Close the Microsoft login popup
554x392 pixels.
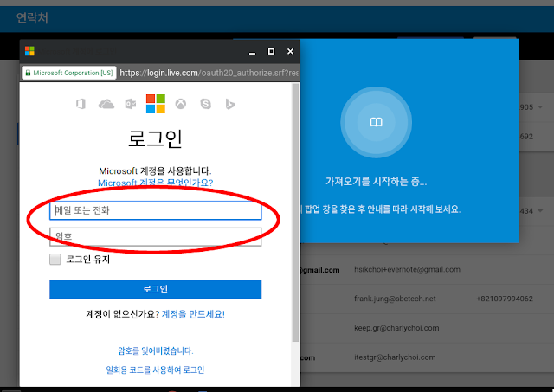pyautogui.click(x=290, y=52)
